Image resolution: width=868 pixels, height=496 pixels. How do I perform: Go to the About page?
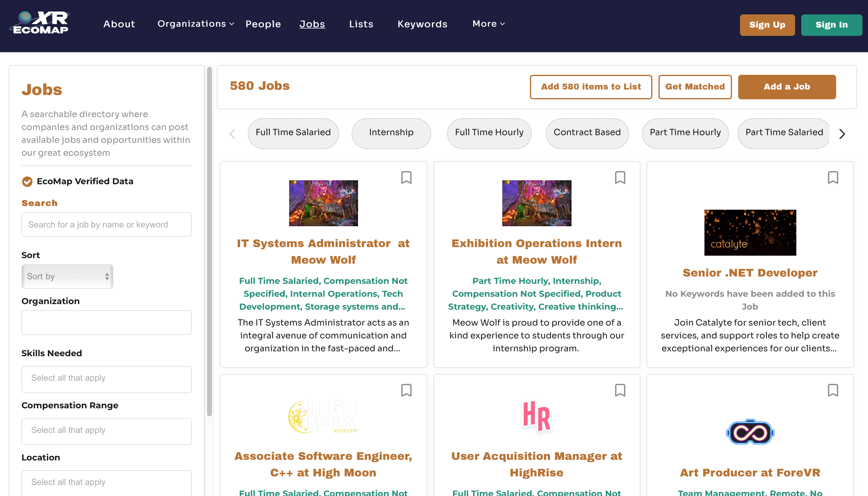[x=119, y=24]
